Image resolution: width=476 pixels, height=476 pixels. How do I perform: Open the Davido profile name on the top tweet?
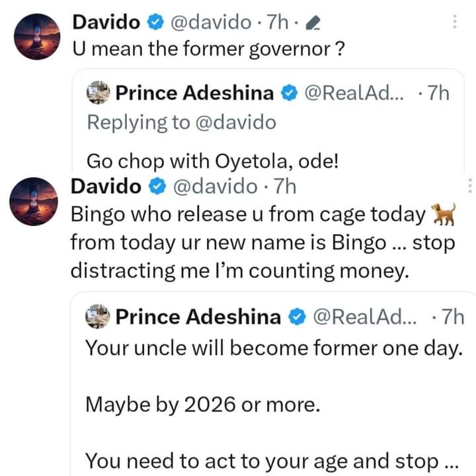[106, 22]
